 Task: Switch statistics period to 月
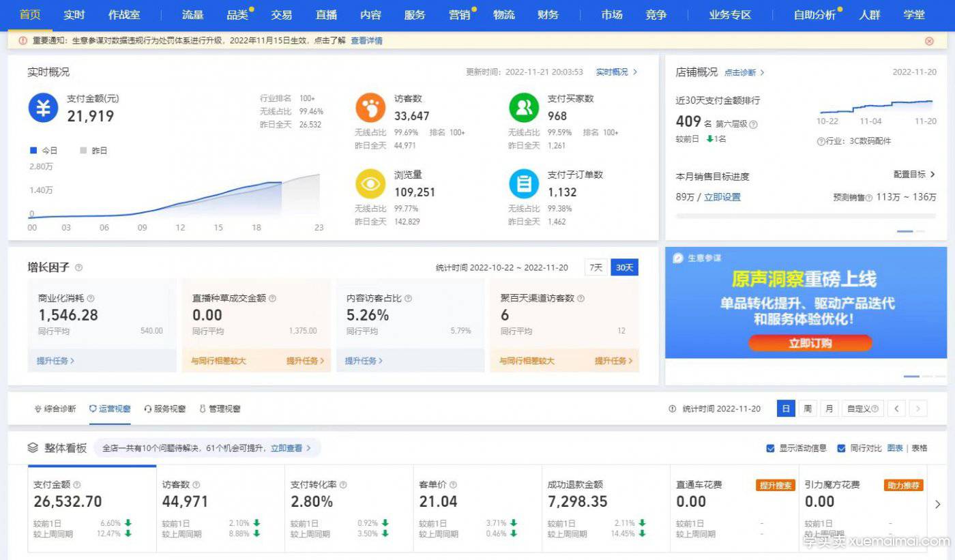(x=829, y=409)
